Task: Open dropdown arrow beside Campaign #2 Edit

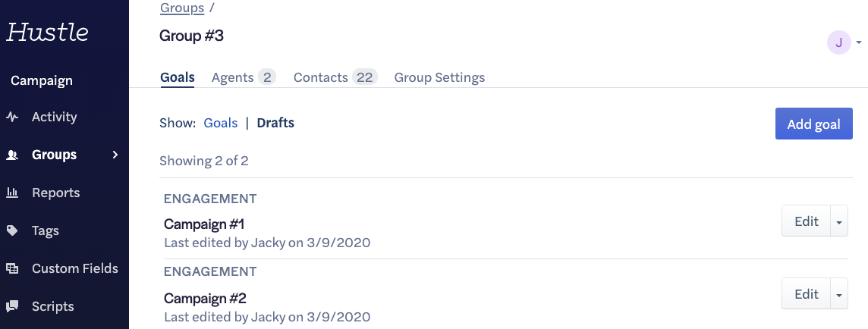Action: pyautogui.click(x=838, y=294)
